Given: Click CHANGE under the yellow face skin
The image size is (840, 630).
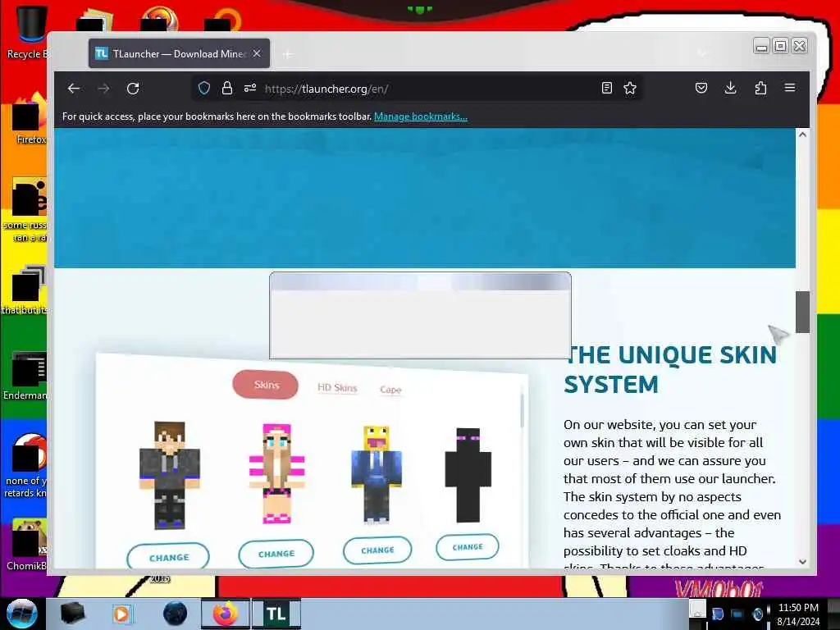Looking at the screenshot, I should (x=377, y=550).
